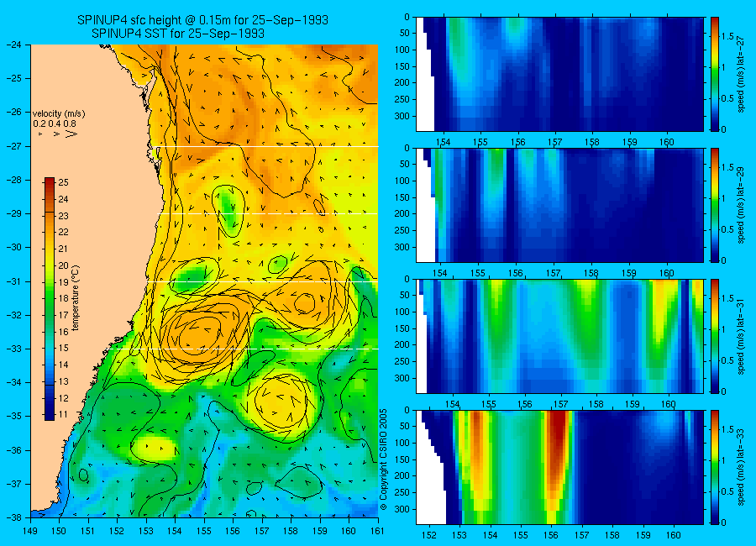Image resolution: width=756 pixels, height=546 pixels.
Task: Click the value "19" on the temperature color bar
Action: 63,282
